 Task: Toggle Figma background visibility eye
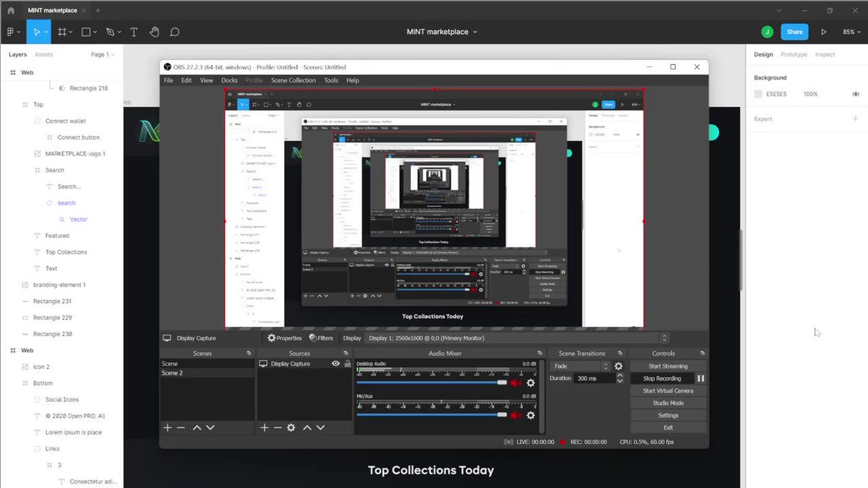click(x=856, y=94)
